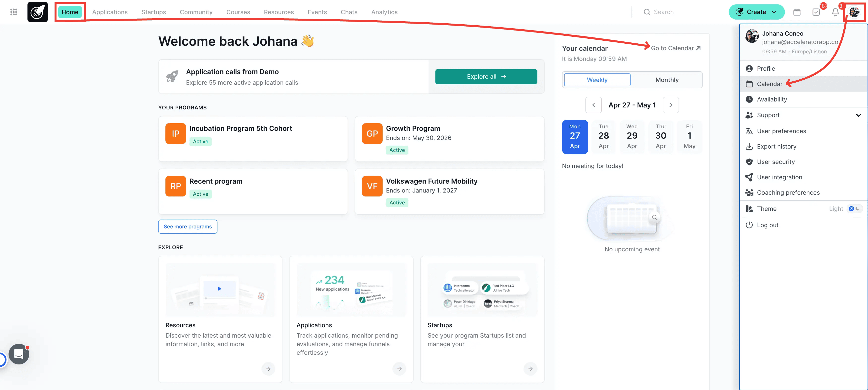Expand the Support menu section
This screenshot has width=868, height=390.
click(x=858, y=115)
